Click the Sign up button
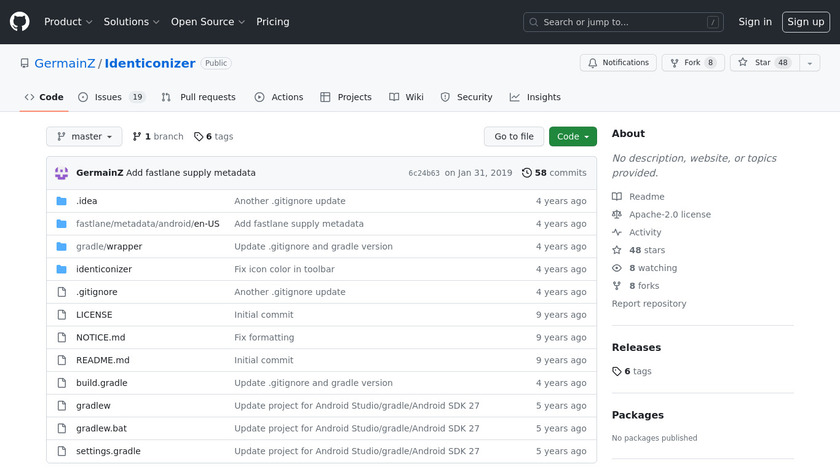 pos(806,22)
